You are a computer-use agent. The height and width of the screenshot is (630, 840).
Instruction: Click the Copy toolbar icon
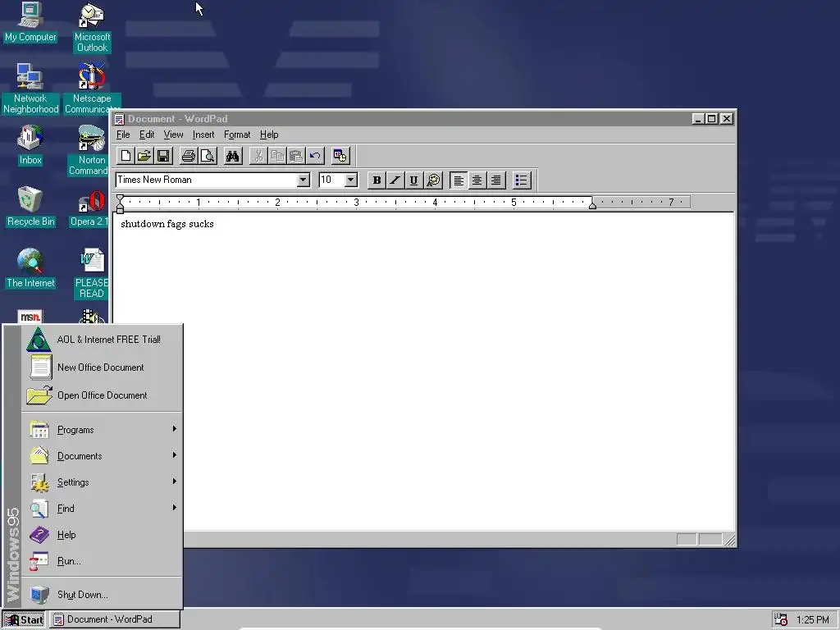pos(277,156)
